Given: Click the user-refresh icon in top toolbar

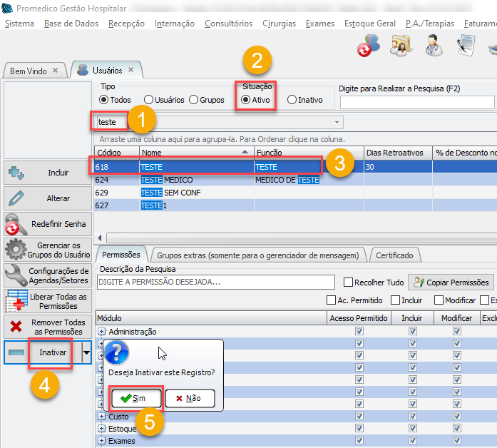Looking at the screenshot, I should point(369,46).
